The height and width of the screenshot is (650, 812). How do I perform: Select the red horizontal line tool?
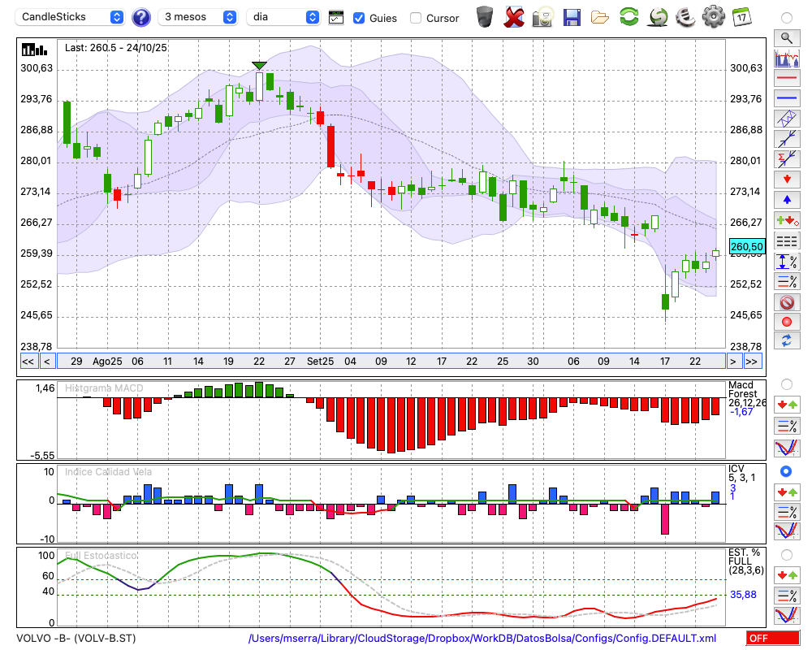tap(786, 79)
